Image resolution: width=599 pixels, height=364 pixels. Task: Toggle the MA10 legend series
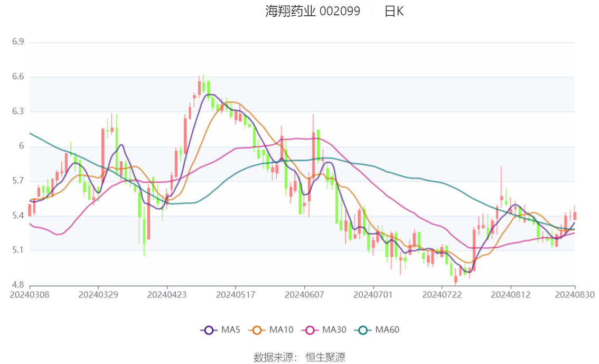click(x=271, y=330)
